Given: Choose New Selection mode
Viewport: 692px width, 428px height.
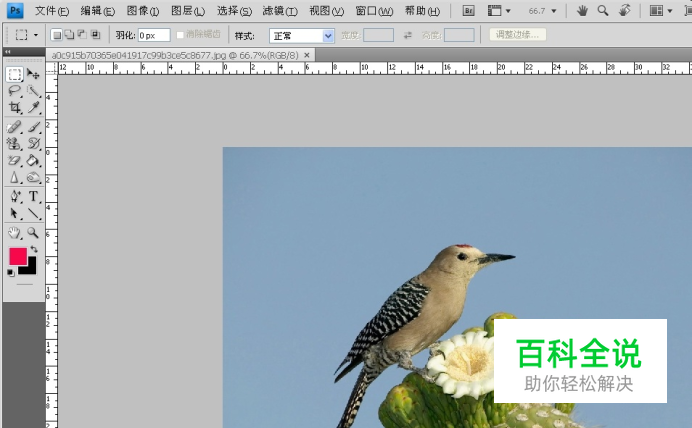Looking at the screenshot, I should tap(56, 35).
